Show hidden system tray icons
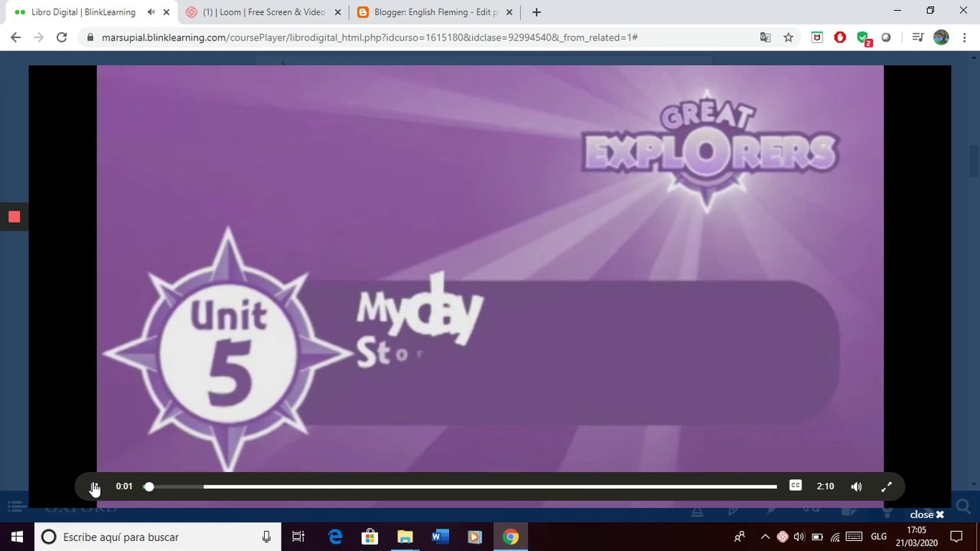This screenshot has width=980, height=551. (x=765, y=536)
